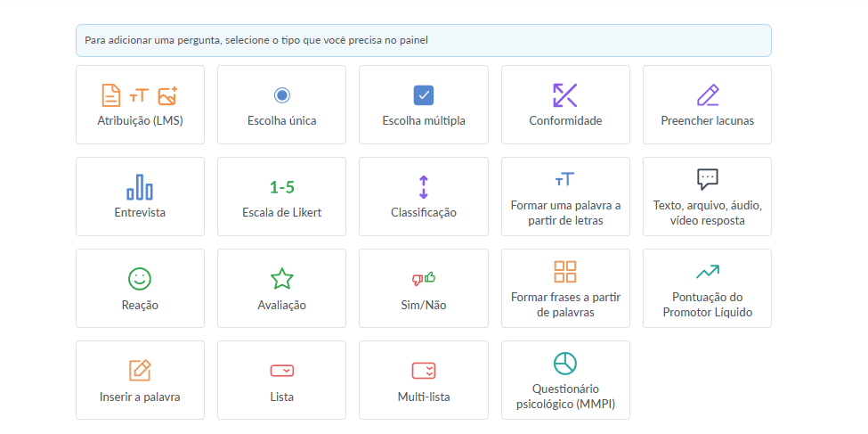Click the Reação smiley face icon

[x=140, y=279]
